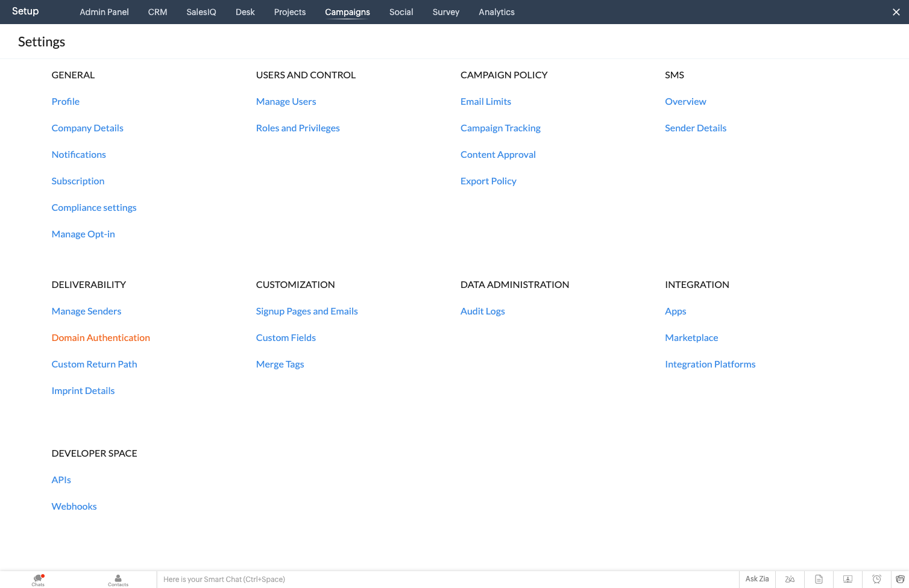The height and width of the screenshot is (588, 909).
Task: View Email Limits policy
Action: [x=486, y=101]
